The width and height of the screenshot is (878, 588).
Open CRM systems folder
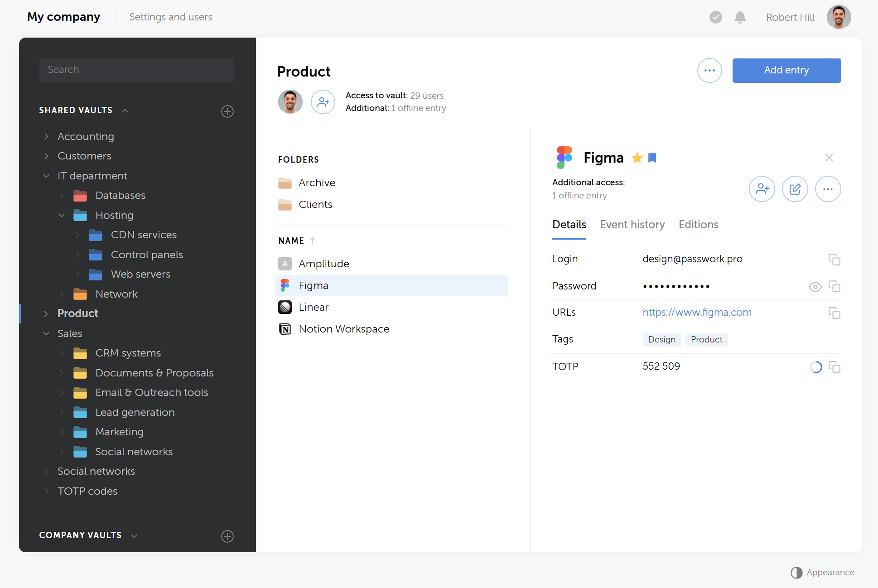(128, 353)
